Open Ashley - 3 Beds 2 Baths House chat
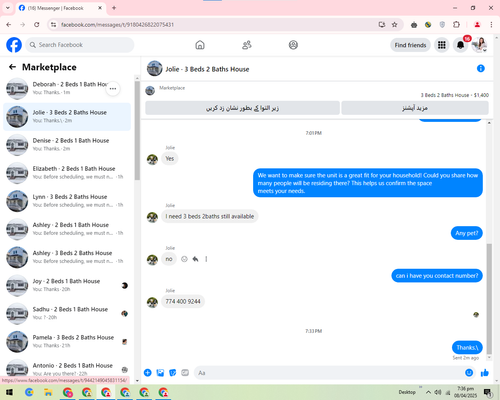Viewport: 500px width, 400px height. click(67, 257)
